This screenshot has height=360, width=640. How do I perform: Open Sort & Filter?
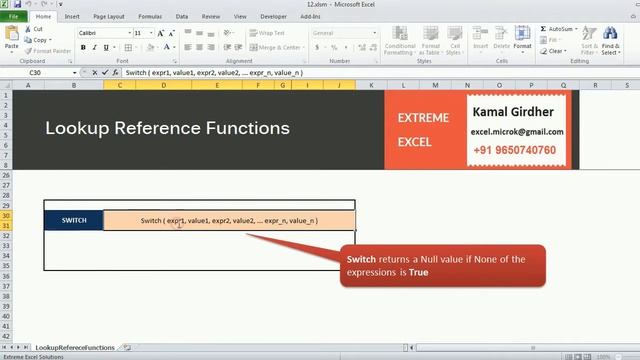point(589,40)
